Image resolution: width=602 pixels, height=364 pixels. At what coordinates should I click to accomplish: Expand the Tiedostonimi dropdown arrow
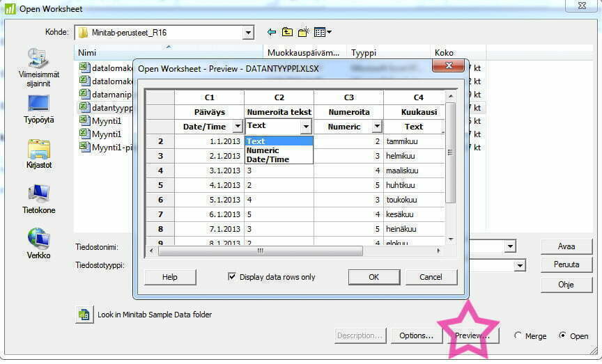click(x=510, y=246)
